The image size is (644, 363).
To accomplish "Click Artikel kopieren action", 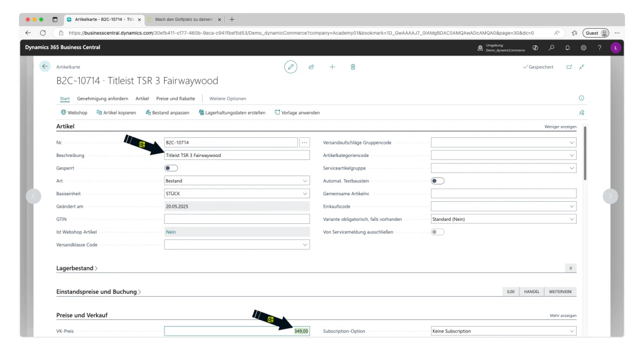I will [116, 113].
